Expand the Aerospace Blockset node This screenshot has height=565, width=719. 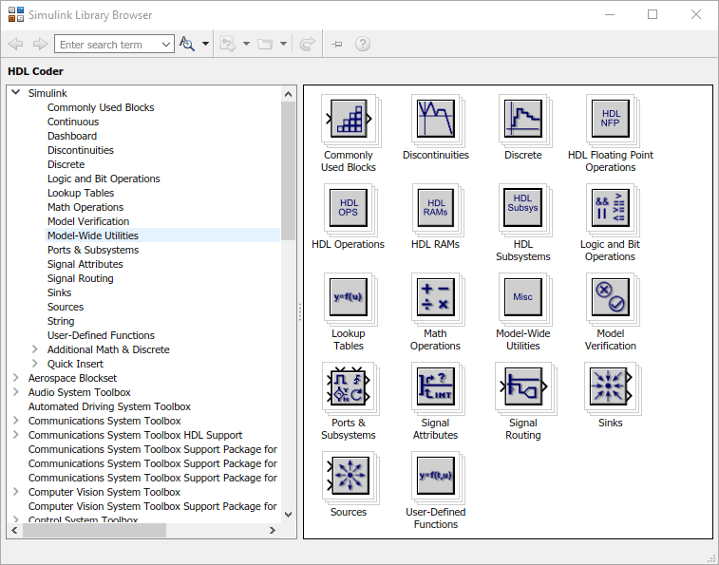(x=15, y=378)
